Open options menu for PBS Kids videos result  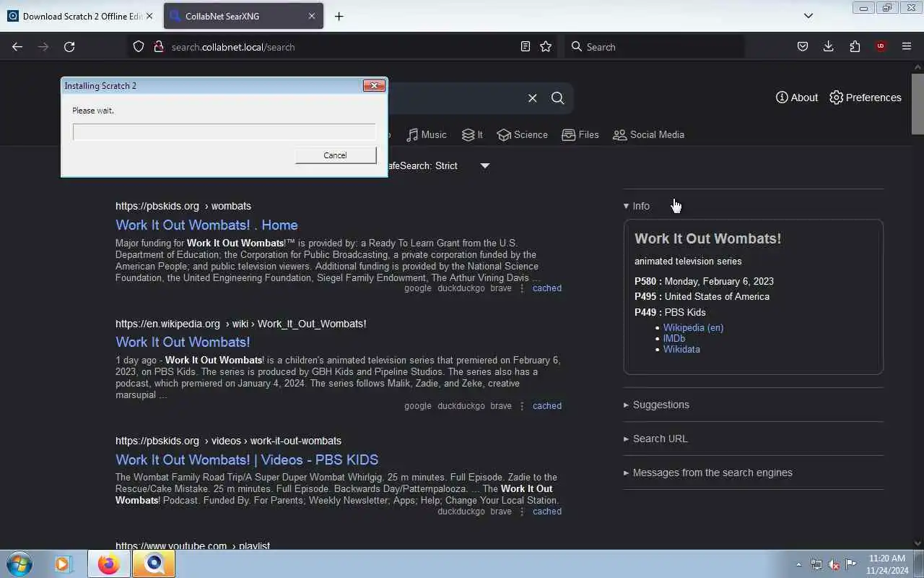click(522, 512)
